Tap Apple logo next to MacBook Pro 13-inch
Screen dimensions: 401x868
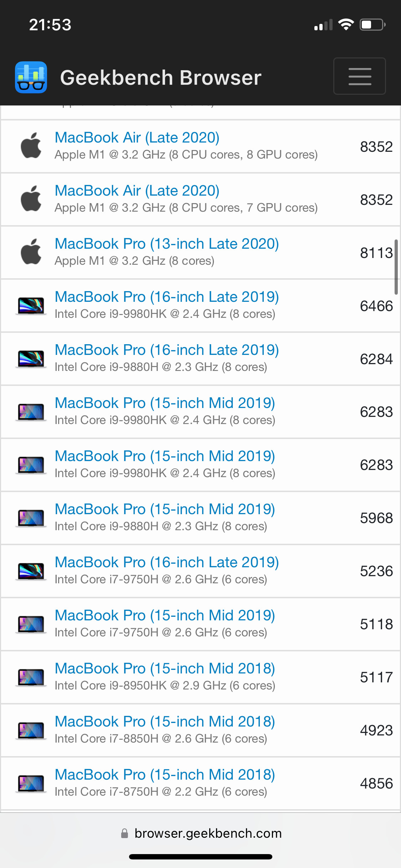click(x=31, y=252)
